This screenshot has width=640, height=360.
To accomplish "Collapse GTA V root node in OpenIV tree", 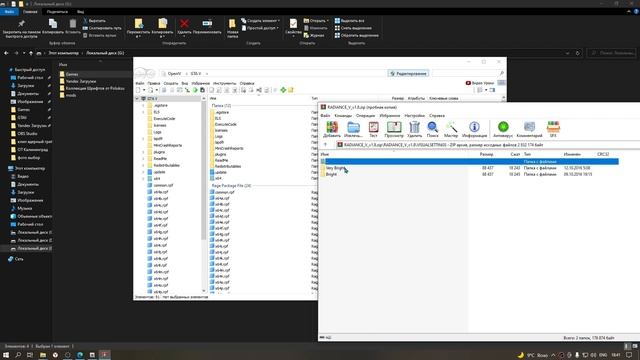I will 138,99.
